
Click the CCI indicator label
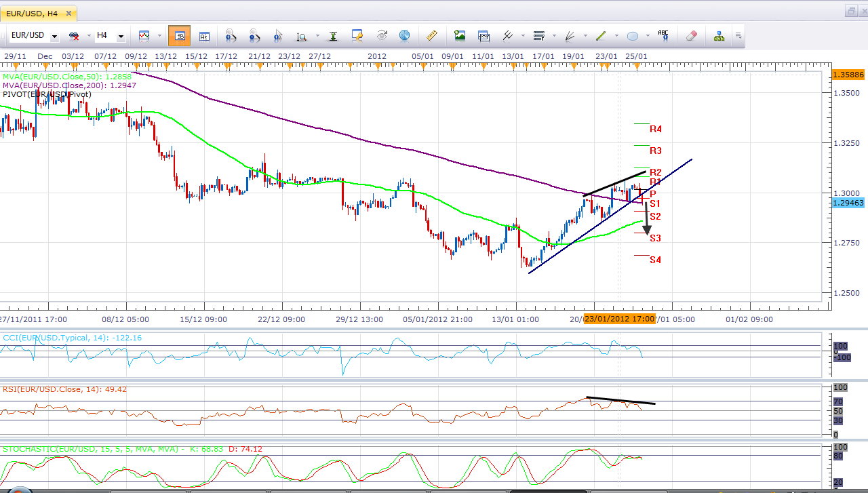(x=72, y=337)
